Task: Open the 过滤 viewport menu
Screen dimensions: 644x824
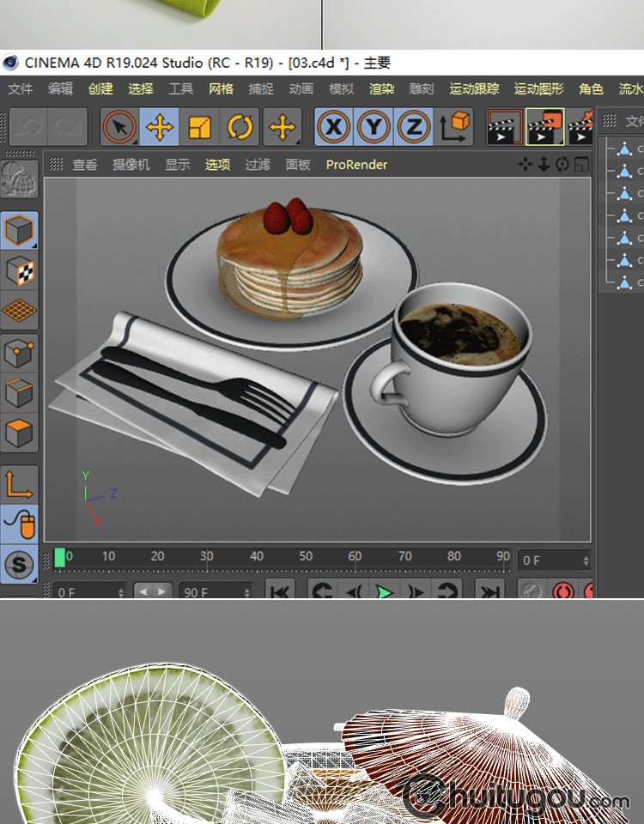Action: pos(258,165)
